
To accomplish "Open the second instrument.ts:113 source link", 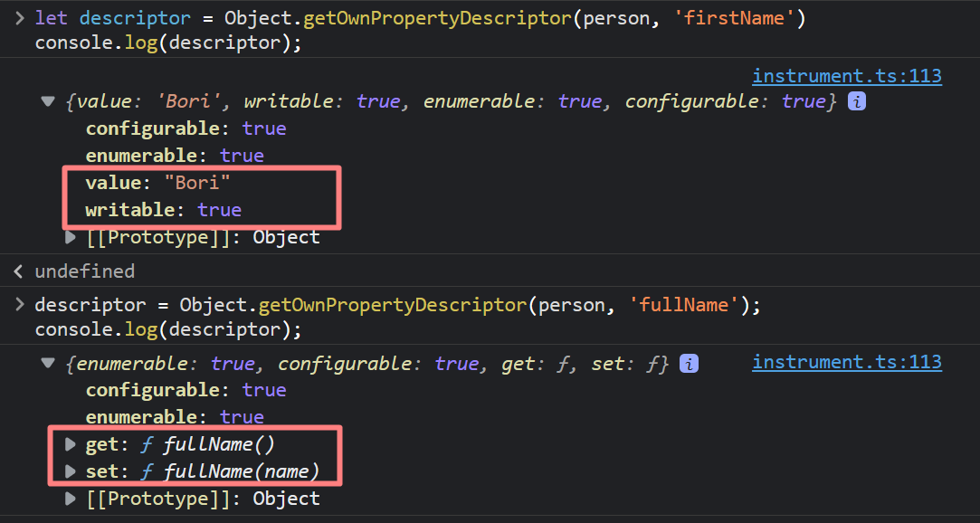I will (x=847, y=363).
